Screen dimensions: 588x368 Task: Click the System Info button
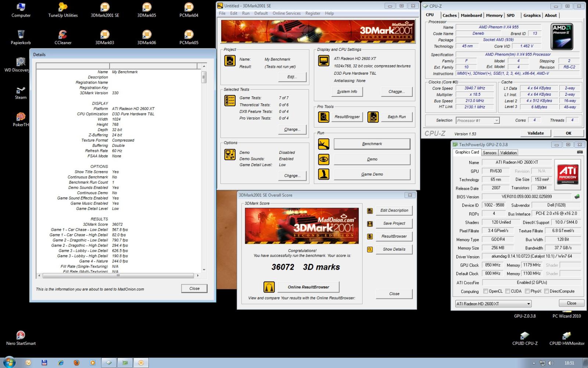(x=347, y=92)
